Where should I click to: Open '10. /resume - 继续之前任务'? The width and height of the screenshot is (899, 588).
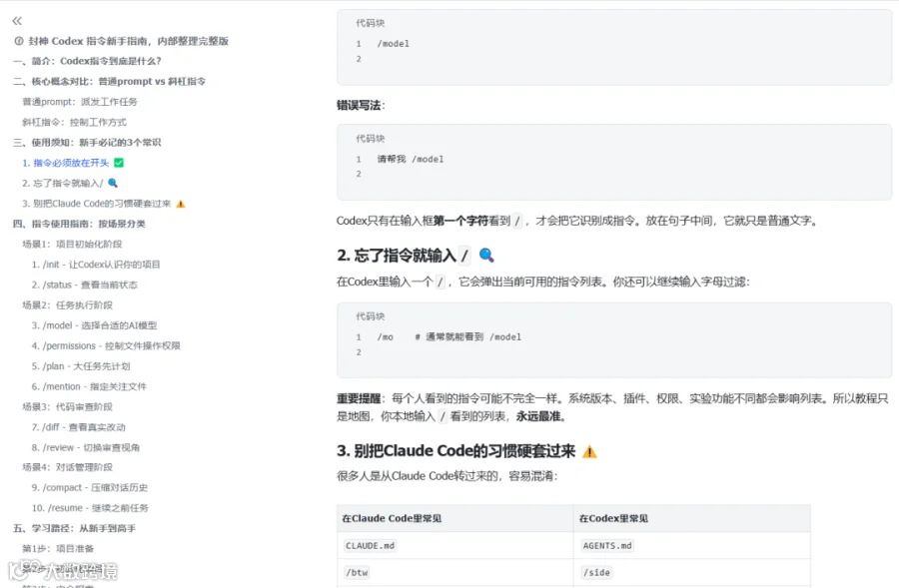click(x=90, y=508)
